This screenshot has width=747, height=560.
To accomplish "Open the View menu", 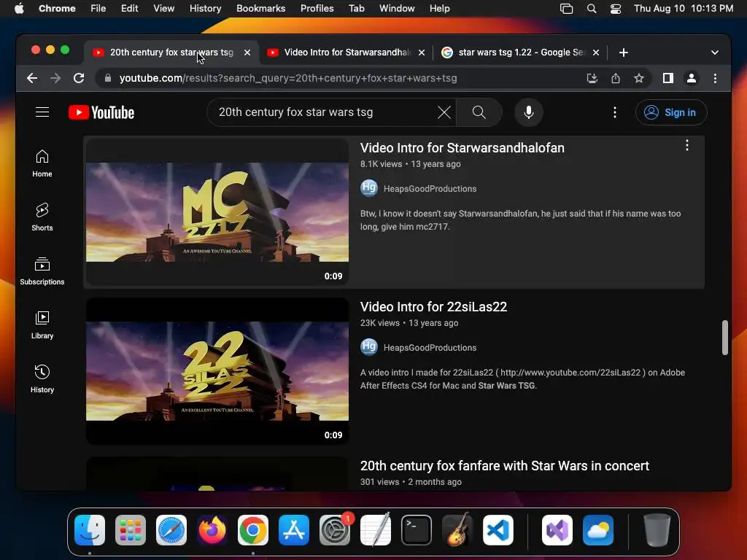I will click(163, 9).
